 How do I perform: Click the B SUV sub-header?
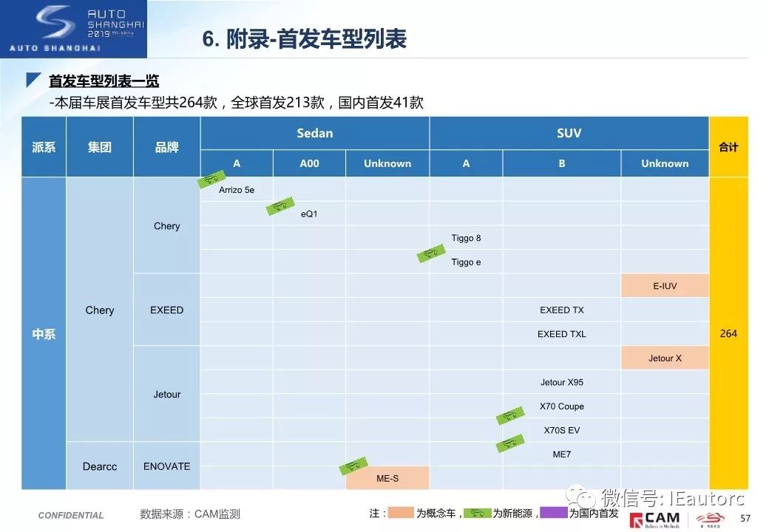pyautogui.click(x=562, y=163)
